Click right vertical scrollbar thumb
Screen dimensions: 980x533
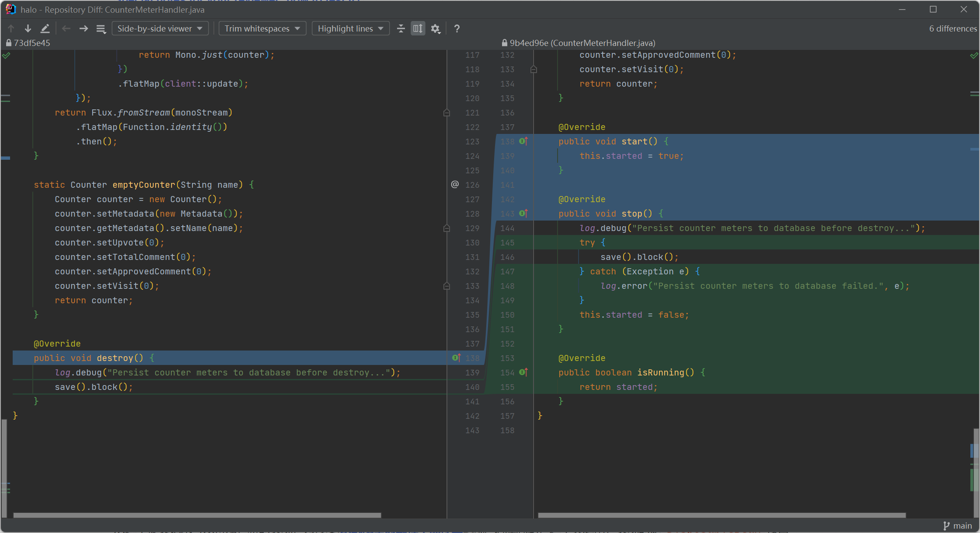pos(976,473)
